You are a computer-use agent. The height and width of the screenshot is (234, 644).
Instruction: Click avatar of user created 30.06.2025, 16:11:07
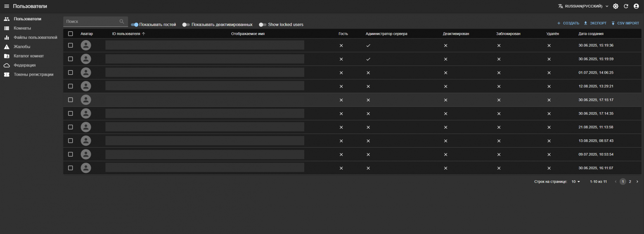point(85,168)
